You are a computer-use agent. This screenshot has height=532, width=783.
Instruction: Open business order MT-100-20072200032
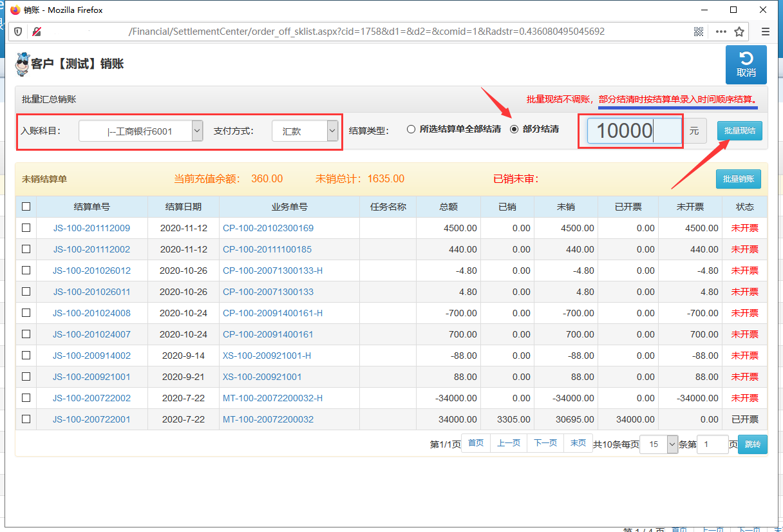point(268,419)
